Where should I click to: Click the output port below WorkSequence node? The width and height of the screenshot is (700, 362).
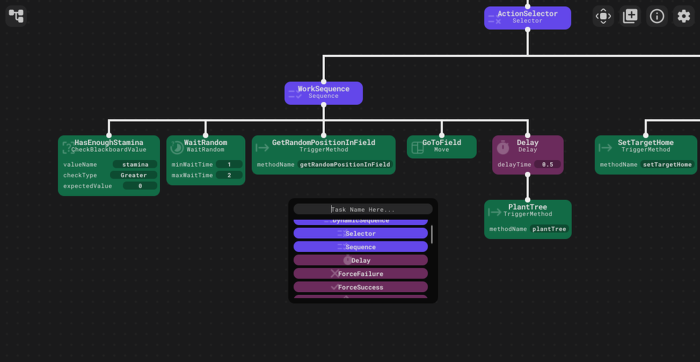point(324,105)
